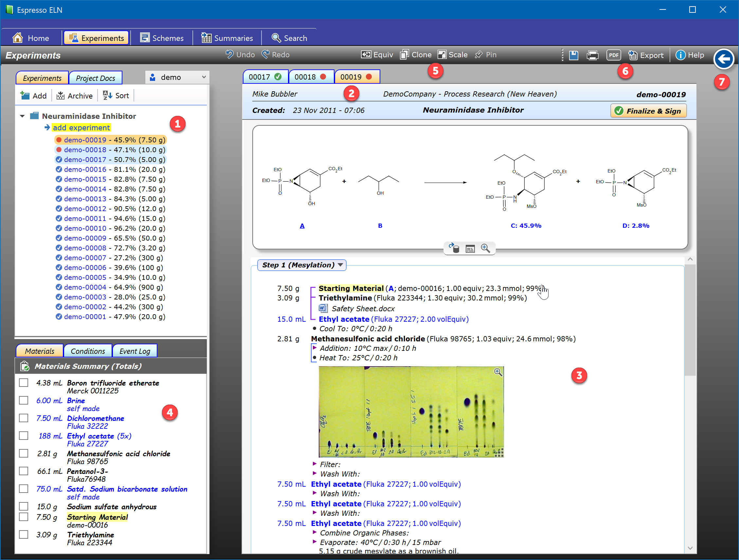This screenshot has height=560, width=739.
Task: Click the Save floppy disk icon
Action: click(x=573, y=55)
